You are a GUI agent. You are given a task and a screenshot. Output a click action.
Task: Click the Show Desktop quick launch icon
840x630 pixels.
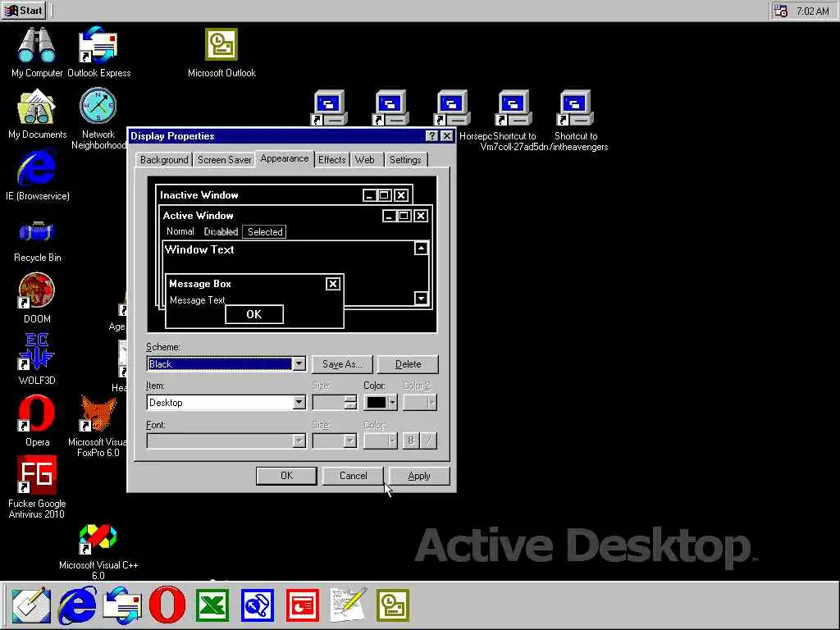[31, 605]
